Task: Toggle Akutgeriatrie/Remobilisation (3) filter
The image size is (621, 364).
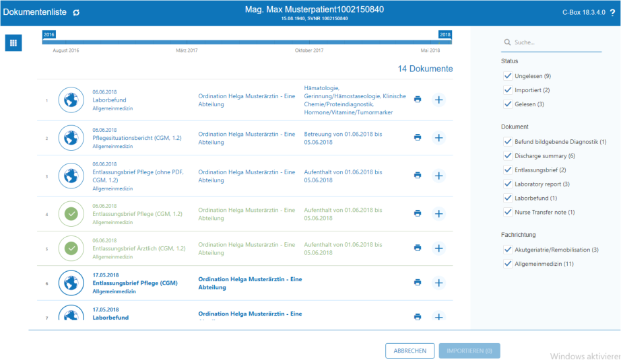Action: point(508,250)
